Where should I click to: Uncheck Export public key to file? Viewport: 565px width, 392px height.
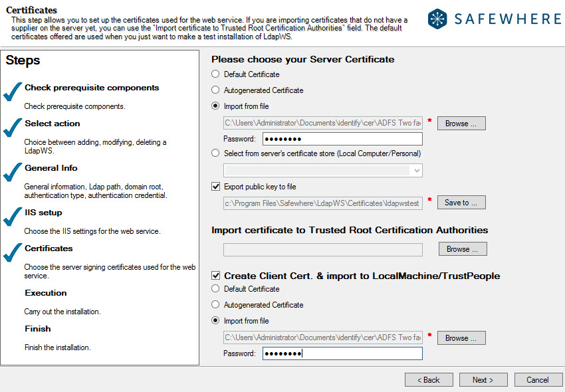tap(215, 187)
